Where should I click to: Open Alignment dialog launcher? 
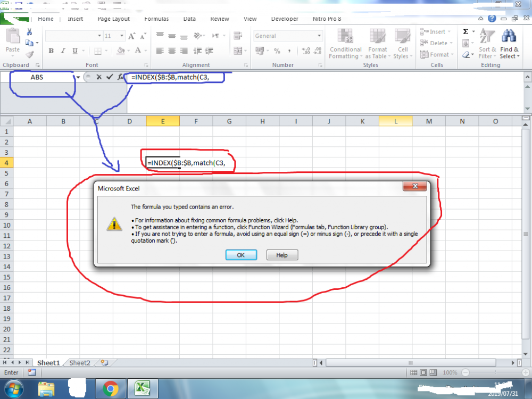tap(246, 65)
